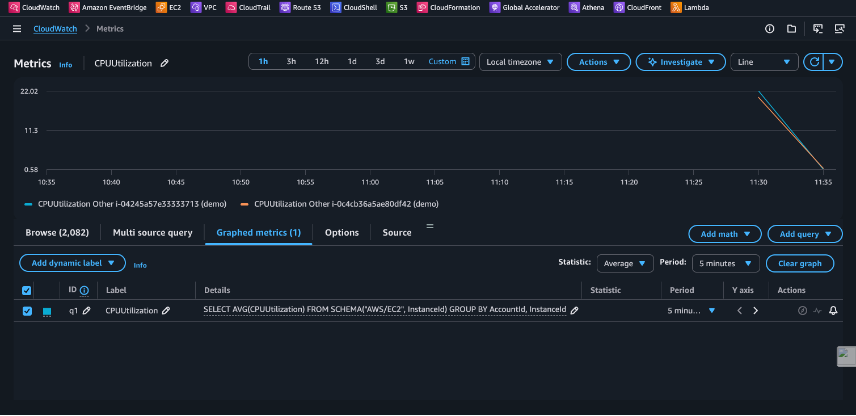This screenshot has height=416, width=856.
Task: Expand the Add math dropdown
Action: [x=725, y=234]
